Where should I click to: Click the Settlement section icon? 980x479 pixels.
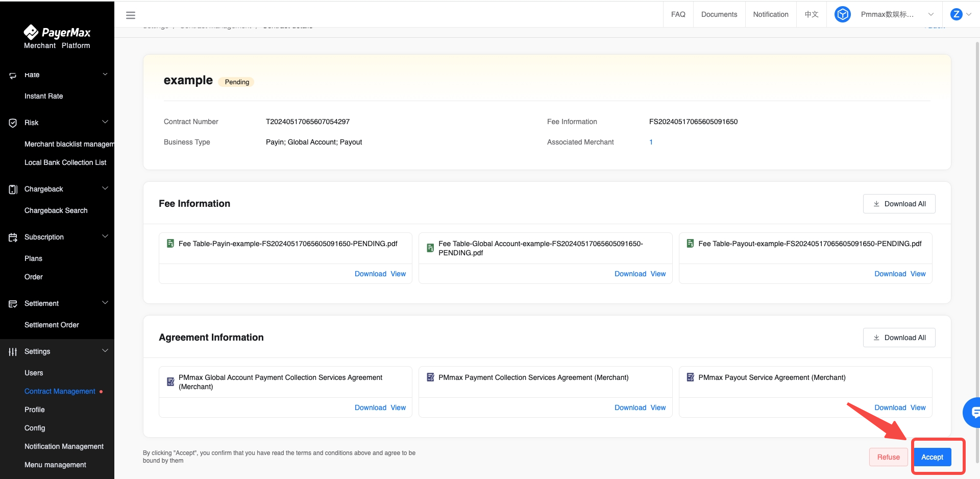pyautogui.click(x=13, y=304)
